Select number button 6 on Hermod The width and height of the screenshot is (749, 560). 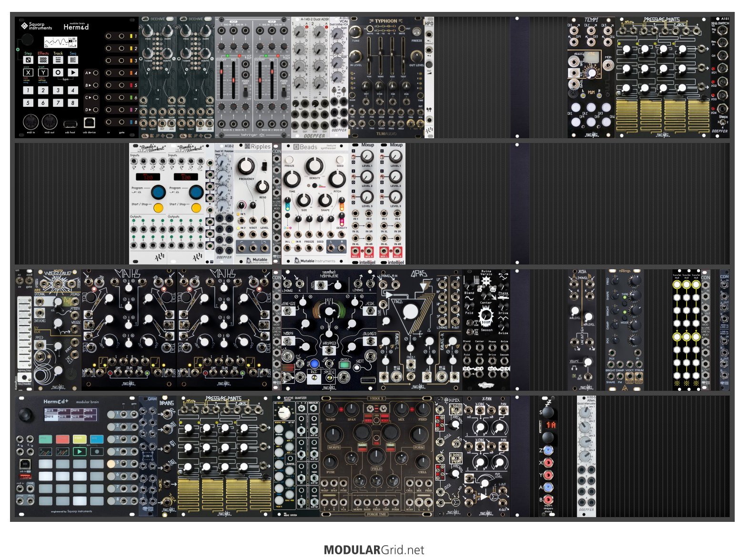tap(43, 102)
